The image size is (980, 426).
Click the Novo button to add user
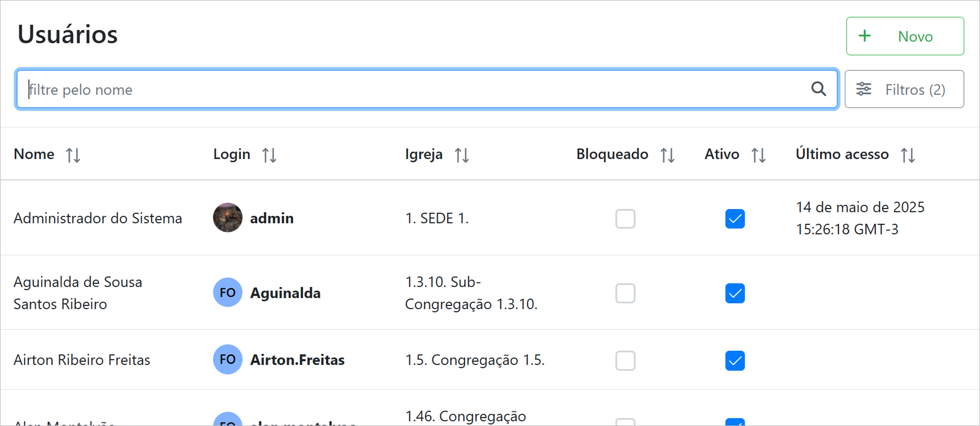coord(904,36)
